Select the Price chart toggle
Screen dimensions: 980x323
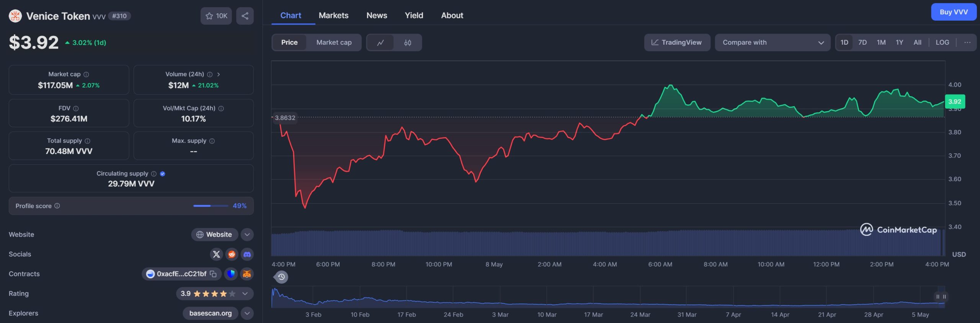tap(289, 42)
